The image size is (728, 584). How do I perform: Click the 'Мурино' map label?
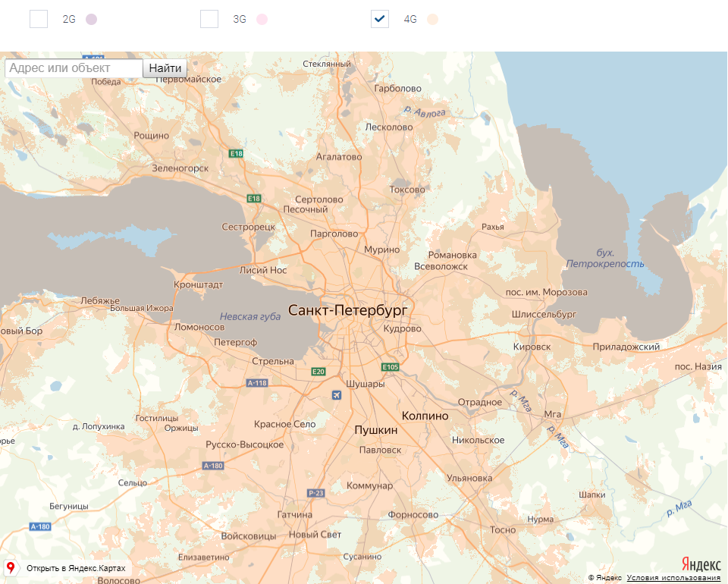381,250
